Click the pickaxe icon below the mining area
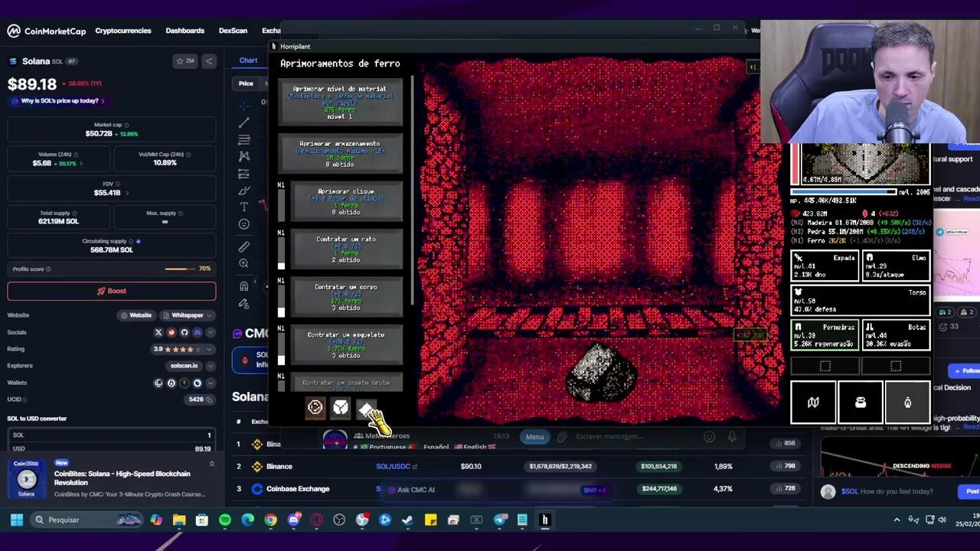This screenshot has width=980, height=551. (366, 408)
